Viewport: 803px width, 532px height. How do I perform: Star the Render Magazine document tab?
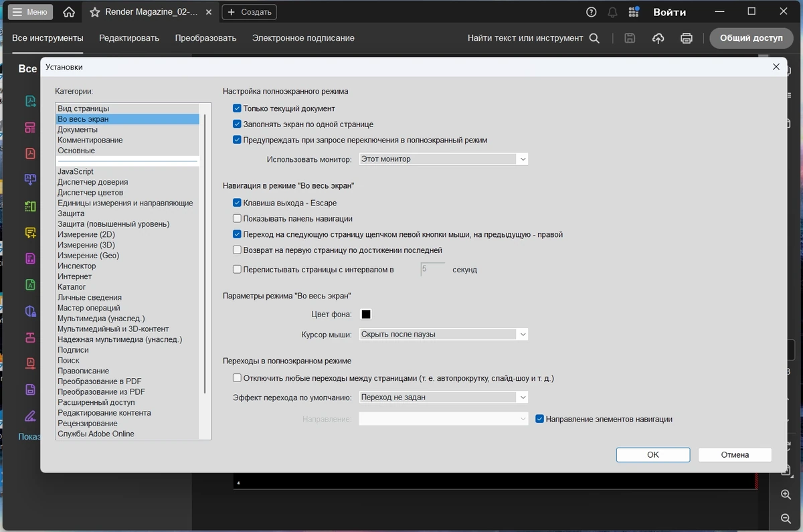point(95,12)
